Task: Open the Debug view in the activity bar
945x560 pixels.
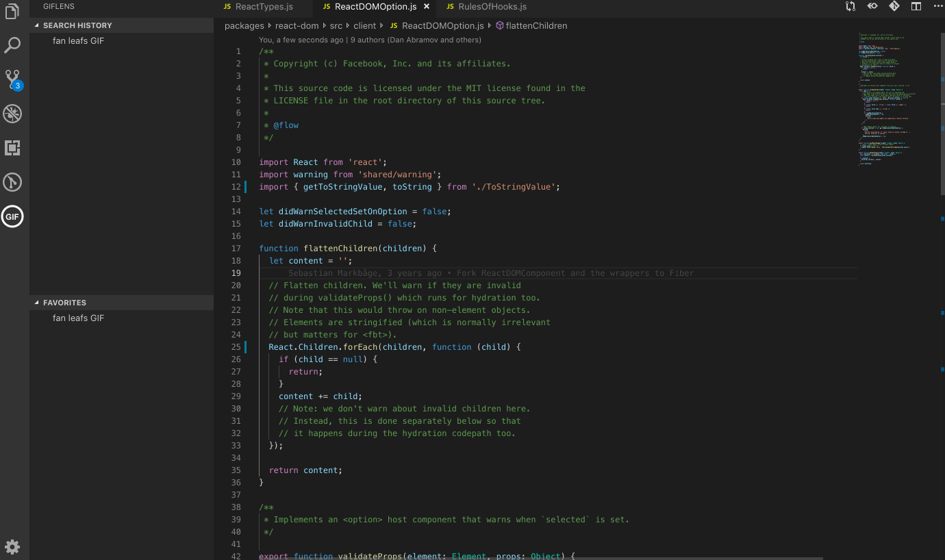Action: pos(12,114)
